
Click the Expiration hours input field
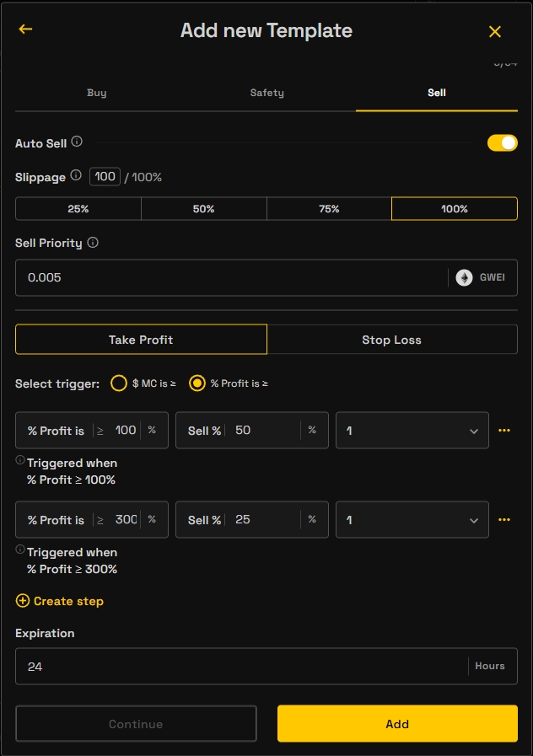pos(240,666)
